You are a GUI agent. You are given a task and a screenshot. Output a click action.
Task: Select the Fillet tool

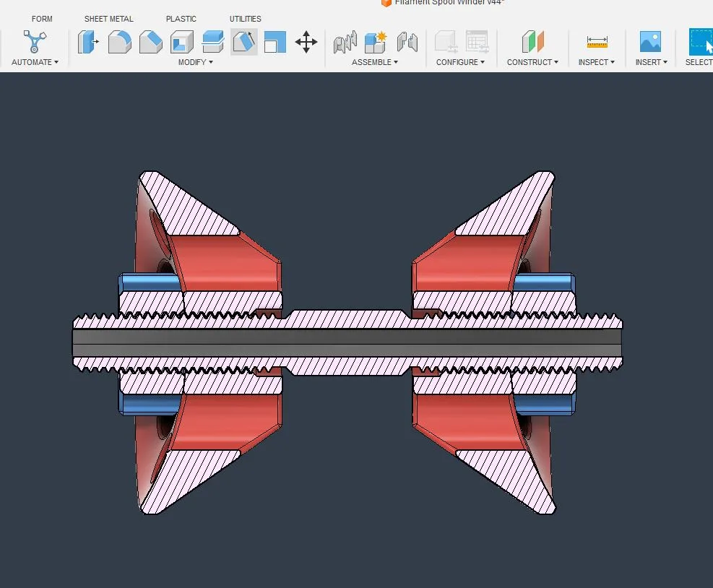pos(119,43)
